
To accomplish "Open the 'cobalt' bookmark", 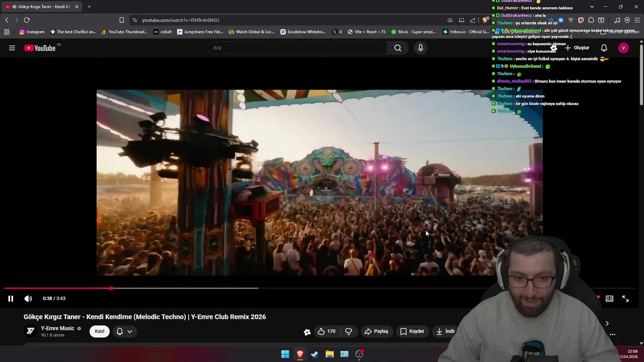I will (x=163, y=32).
